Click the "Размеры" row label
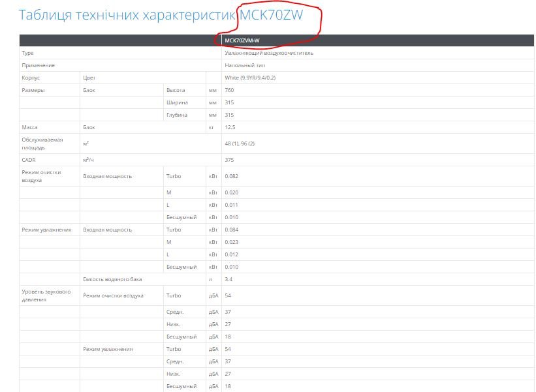Screen dimensions: 536x392 33,90
